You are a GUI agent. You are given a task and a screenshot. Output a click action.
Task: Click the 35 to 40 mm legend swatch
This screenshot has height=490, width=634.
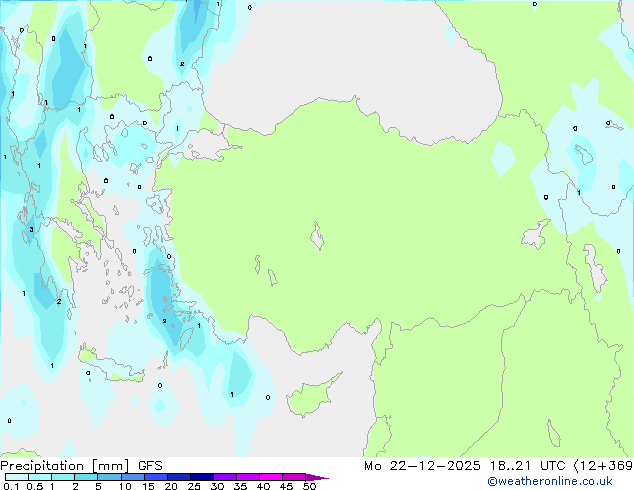(x=248, y=477)
